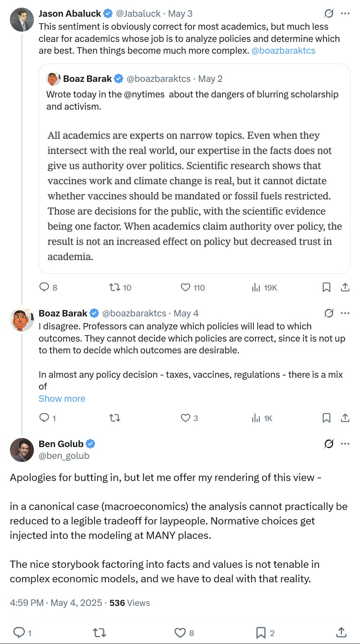This screenshot has width=360, height=644.
Task: Open the quoted NYTimes article excerpt image
Action: (x=194, y=196)
